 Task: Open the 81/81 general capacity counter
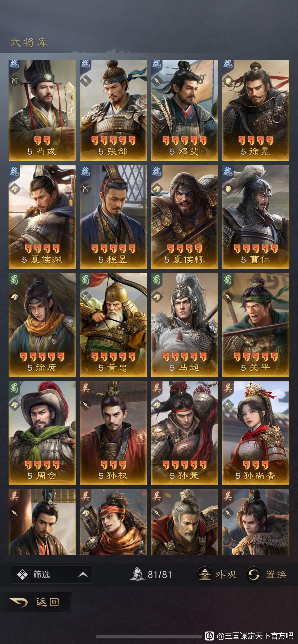click(151, 574)
